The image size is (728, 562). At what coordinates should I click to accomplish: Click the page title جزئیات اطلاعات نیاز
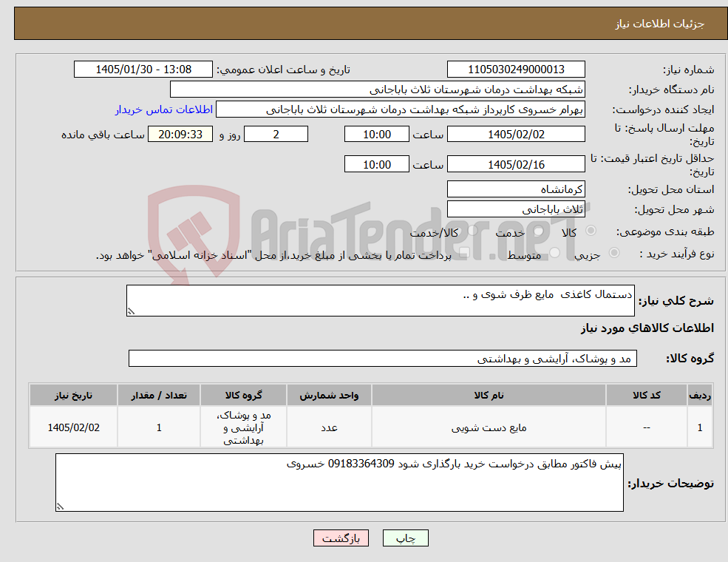[660, 24]
